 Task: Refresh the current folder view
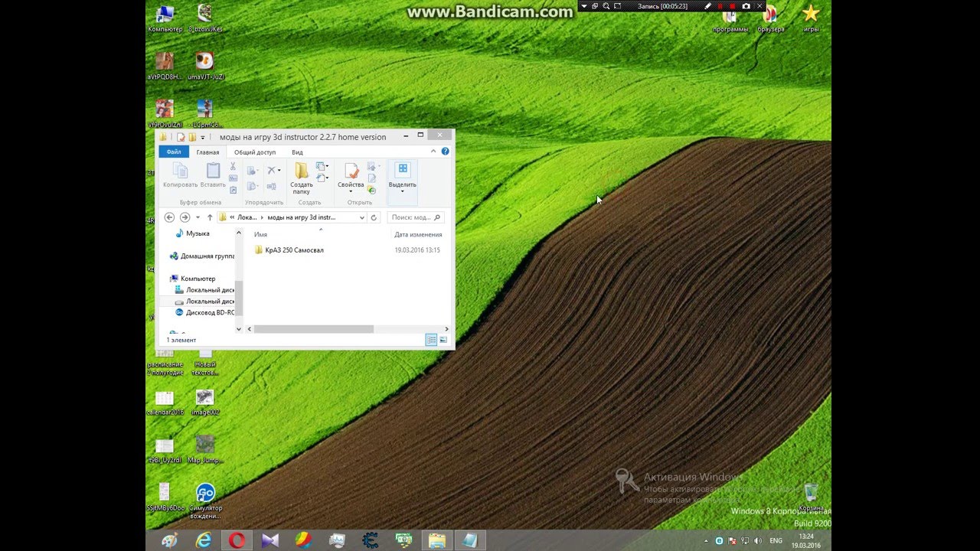click(x=374, y=217)
